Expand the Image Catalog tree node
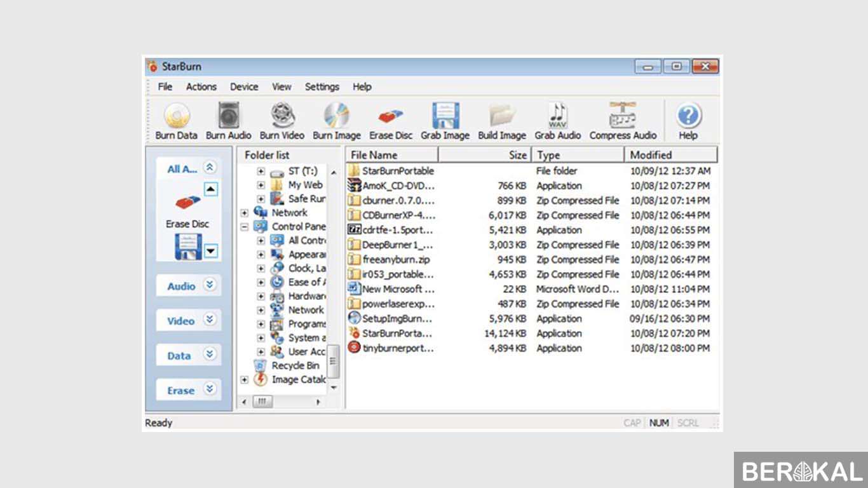Image resolution: width=868 pixels, height=488 pixels. point(245,380)
